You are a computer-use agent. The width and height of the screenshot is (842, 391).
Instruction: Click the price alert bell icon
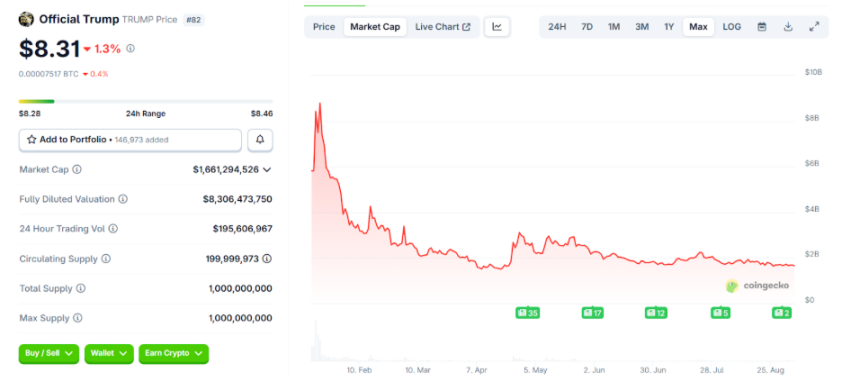click(260, 140)
